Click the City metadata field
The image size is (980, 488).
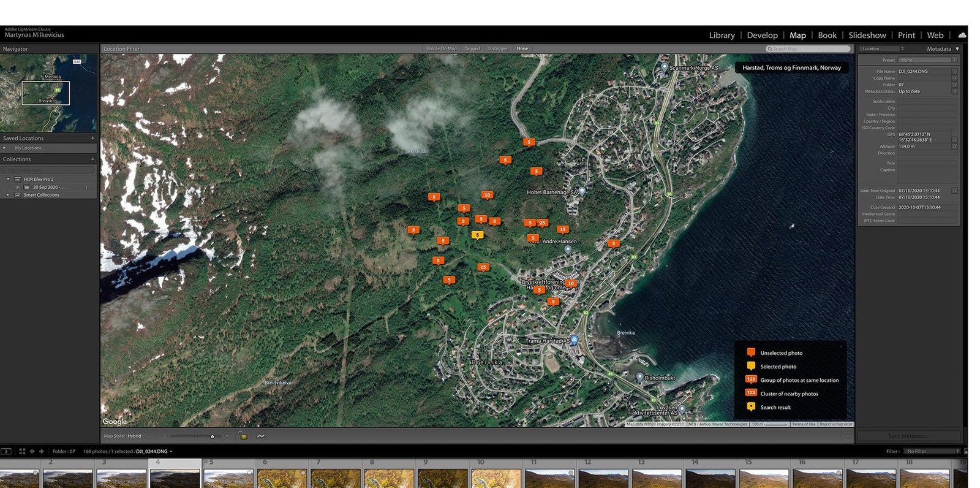point(927,108)
